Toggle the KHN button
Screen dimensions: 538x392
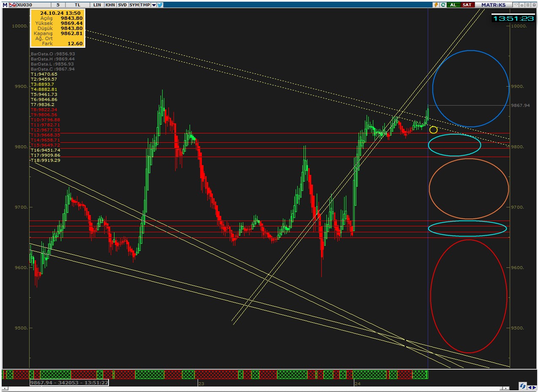click(110, 5)
